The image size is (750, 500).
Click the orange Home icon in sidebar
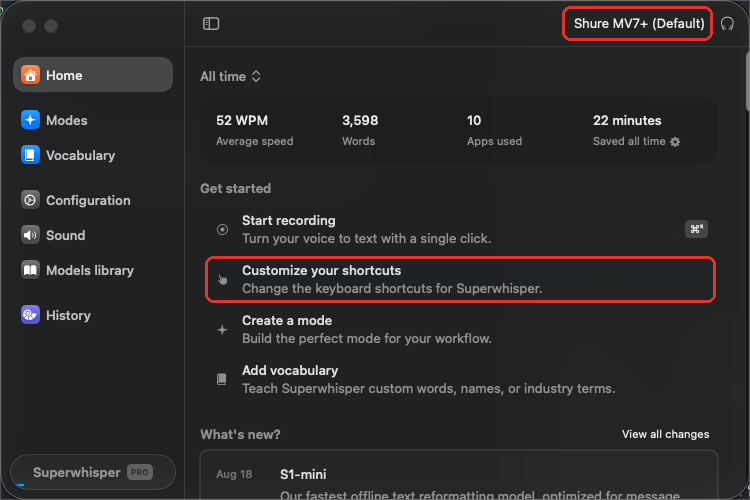point(30,75)
